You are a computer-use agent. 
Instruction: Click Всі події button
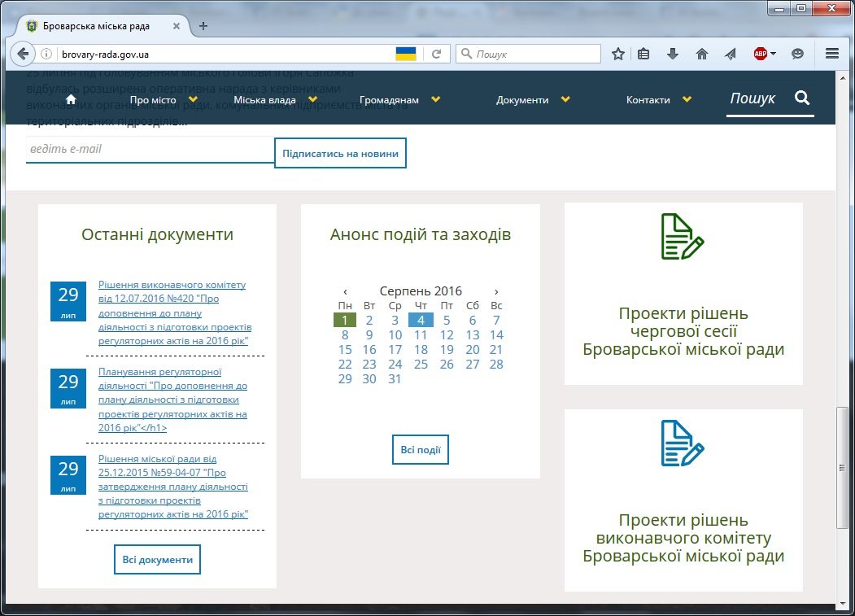pos(421,449)
